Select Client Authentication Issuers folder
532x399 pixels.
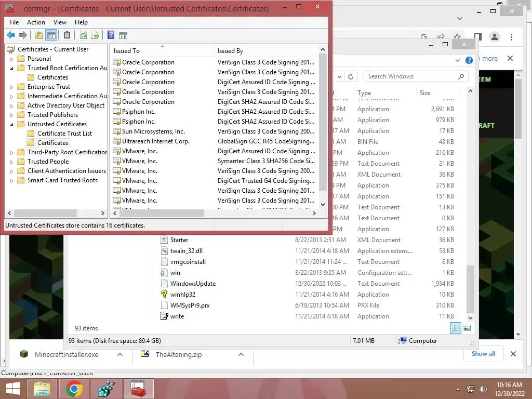click(66, 171)
